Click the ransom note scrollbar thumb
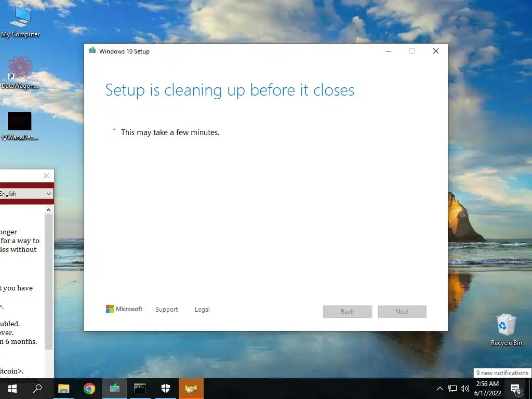This screenshot has height=399, width=532. click(48, 282)
